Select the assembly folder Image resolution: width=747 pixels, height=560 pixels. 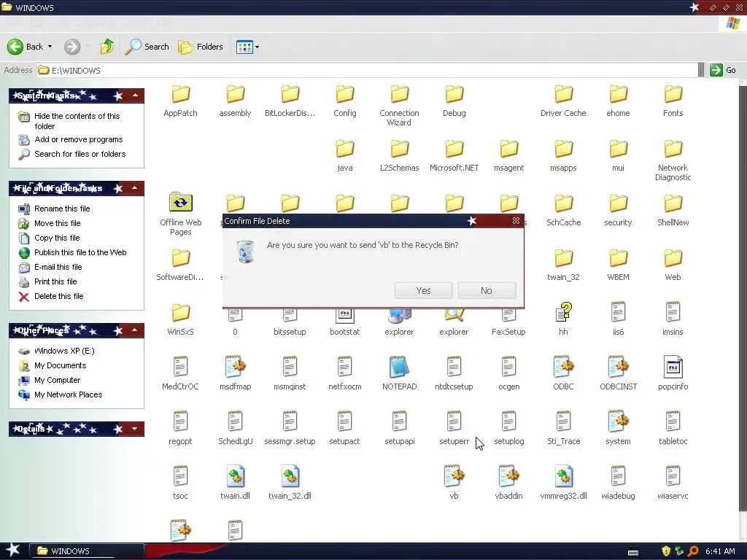[235, 101]
